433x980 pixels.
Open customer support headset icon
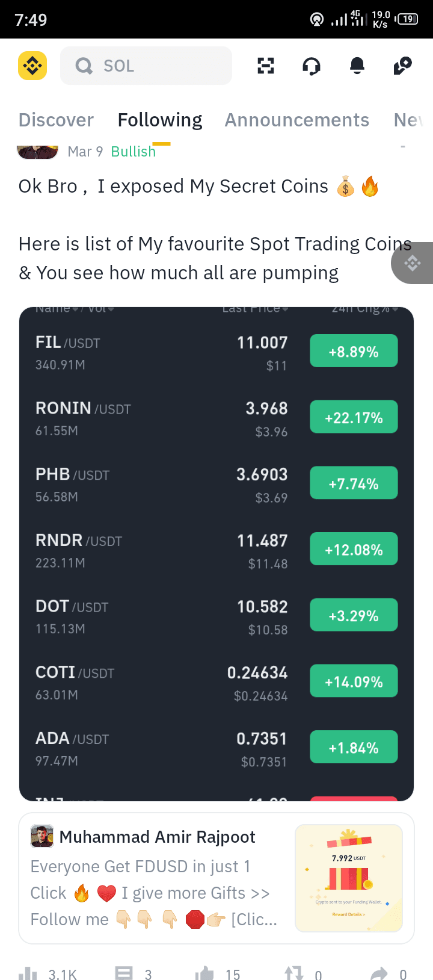(312, 66)
